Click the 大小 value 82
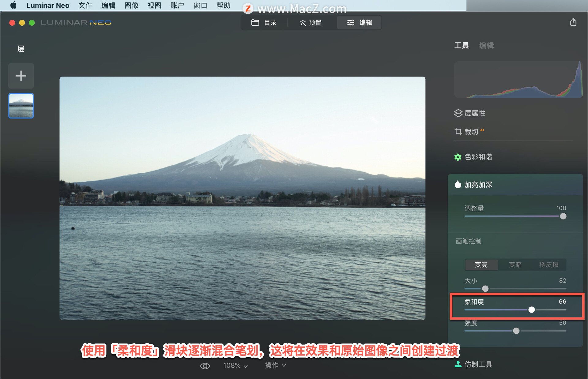588x379 pixels. point(563,281)
